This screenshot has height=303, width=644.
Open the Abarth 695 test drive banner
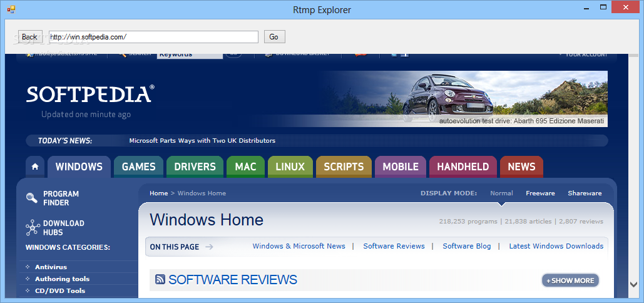point(463,99)
